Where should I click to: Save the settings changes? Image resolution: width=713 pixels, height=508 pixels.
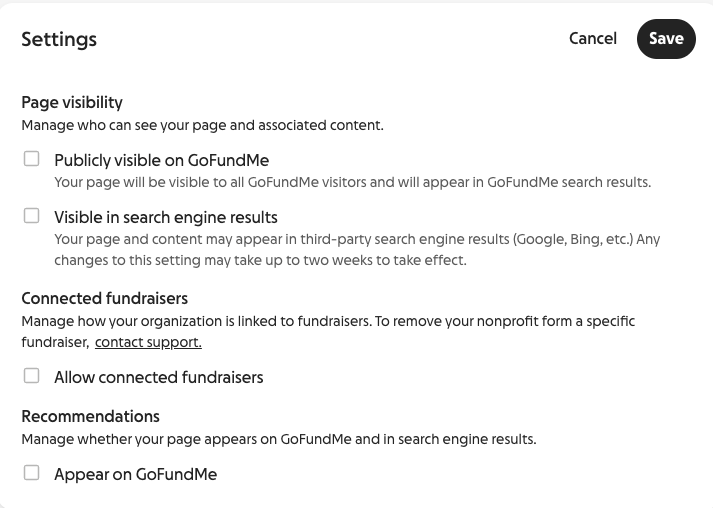click(665, 39)
